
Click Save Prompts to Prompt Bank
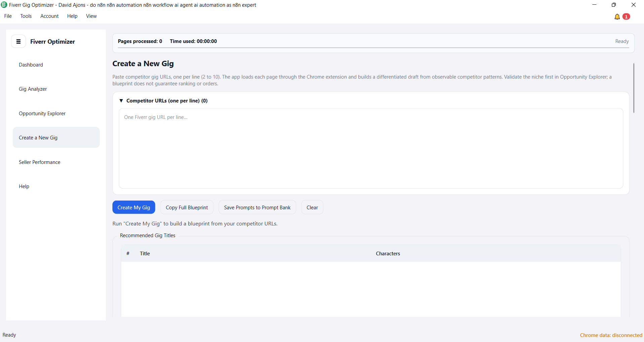pos(257,208)
